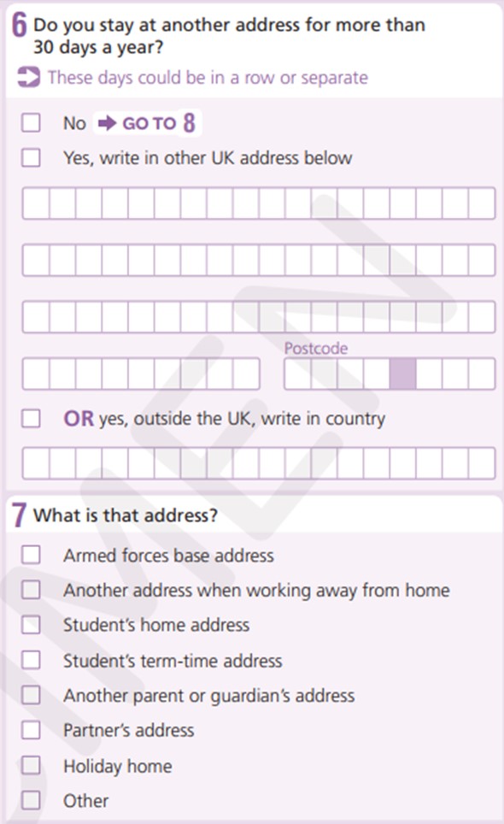The height and width of the screenshot is (824, 504).
Task: Click the shaded purple postcode separator box
Action: point(402,374)
